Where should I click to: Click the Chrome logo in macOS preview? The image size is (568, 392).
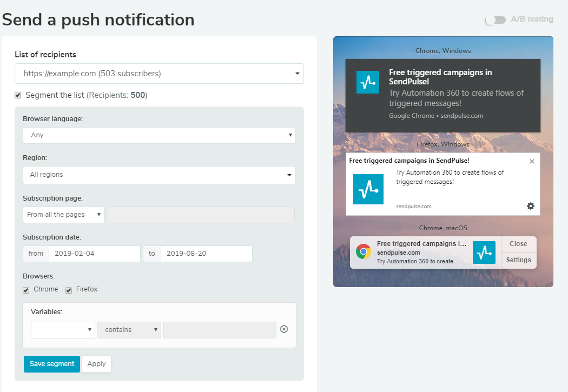click(364, 251)
